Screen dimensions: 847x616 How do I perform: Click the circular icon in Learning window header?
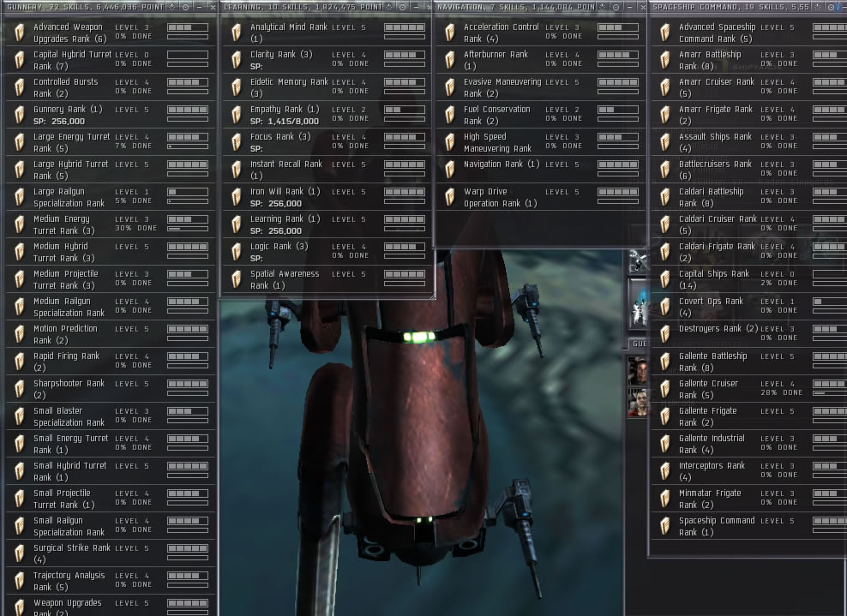point(402,7)
